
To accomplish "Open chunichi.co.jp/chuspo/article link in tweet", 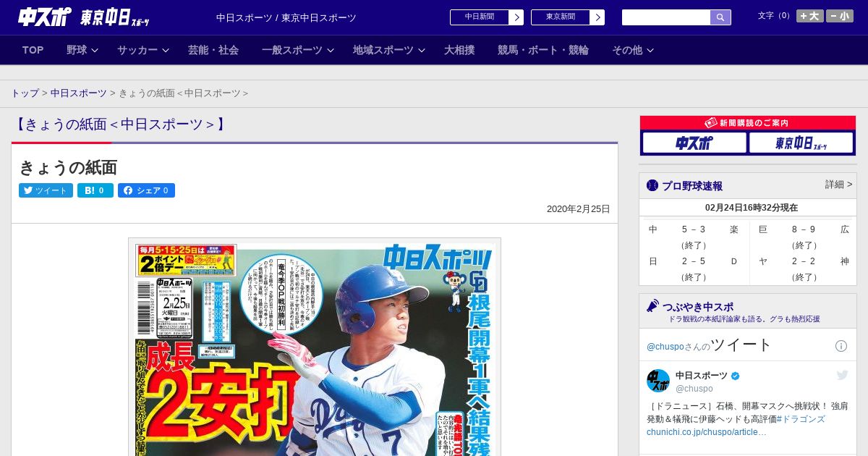I will pyautogui.click(x=707, y=432).
